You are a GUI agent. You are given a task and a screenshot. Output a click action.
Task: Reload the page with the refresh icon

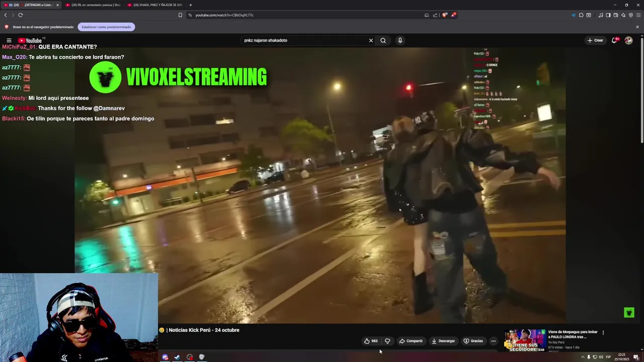tap(21, 15)
